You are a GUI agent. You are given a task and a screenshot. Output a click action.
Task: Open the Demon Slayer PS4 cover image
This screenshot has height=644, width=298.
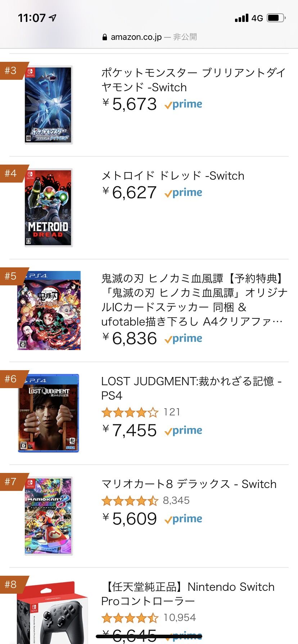pyautogui.click(x=49, y=310)
